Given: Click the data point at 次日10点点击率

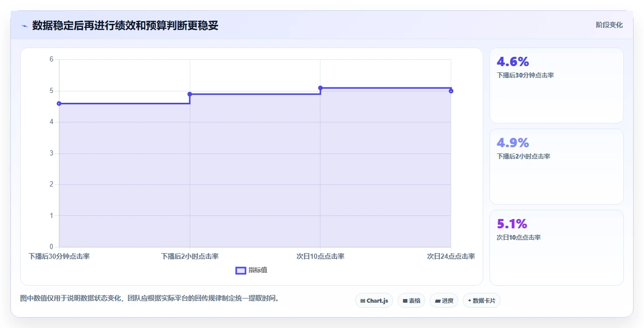Looking at the screenshot, I should [320, 88].
